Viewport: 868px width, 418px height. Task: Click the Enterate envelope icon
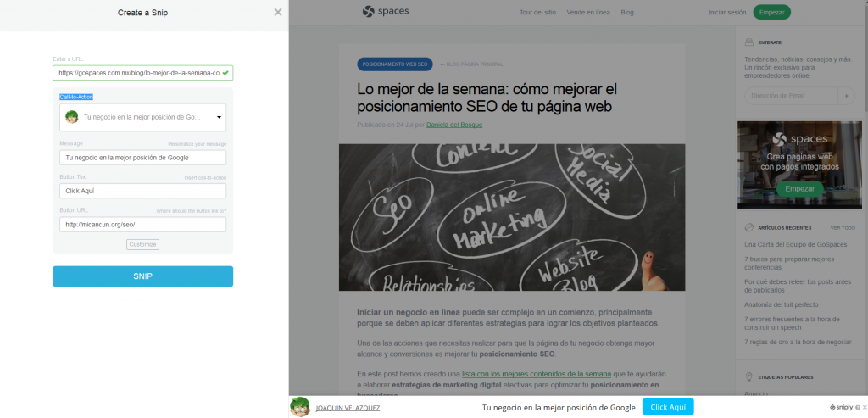tap(749, 42)
